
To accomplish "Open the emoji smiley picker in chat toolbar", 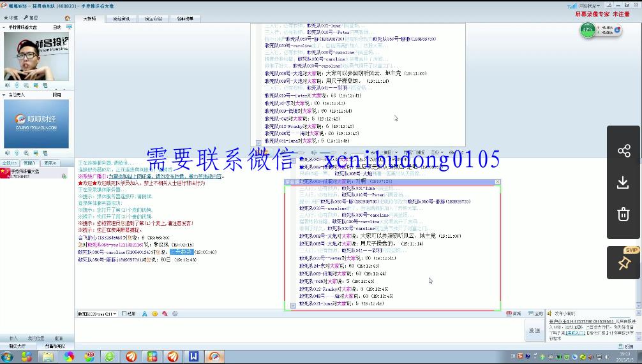I will tap(154, 314).
